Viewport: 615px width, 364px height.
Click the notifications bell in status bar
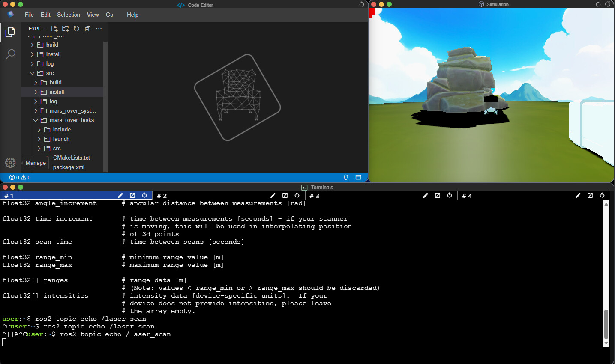tap(346, 177)
